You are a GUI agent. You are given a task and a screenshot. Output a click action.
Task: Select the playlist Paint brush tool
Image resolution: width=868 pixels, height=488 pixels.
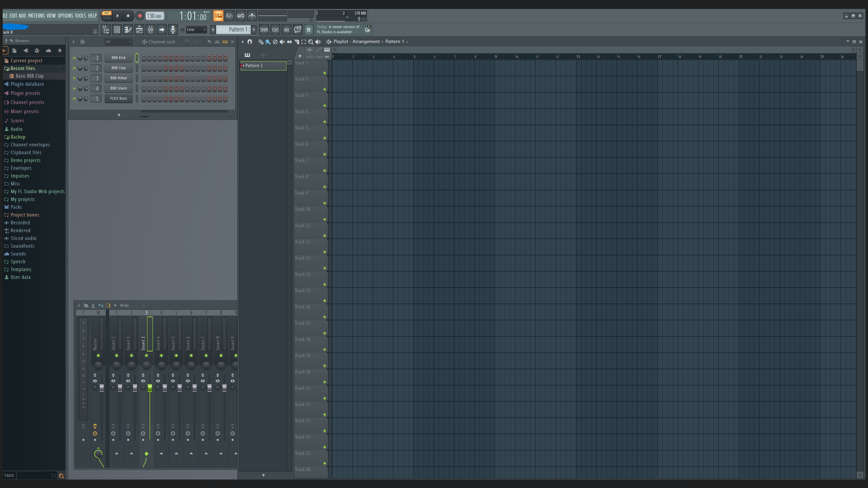point(268,42)
